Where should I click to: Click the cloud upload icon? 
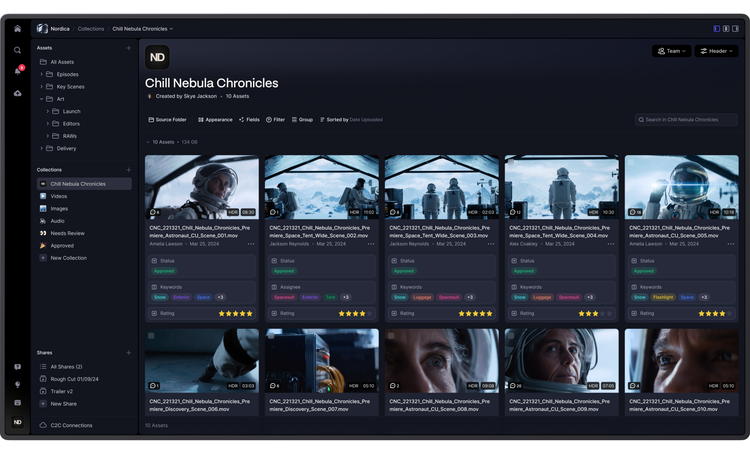(17, 93)
